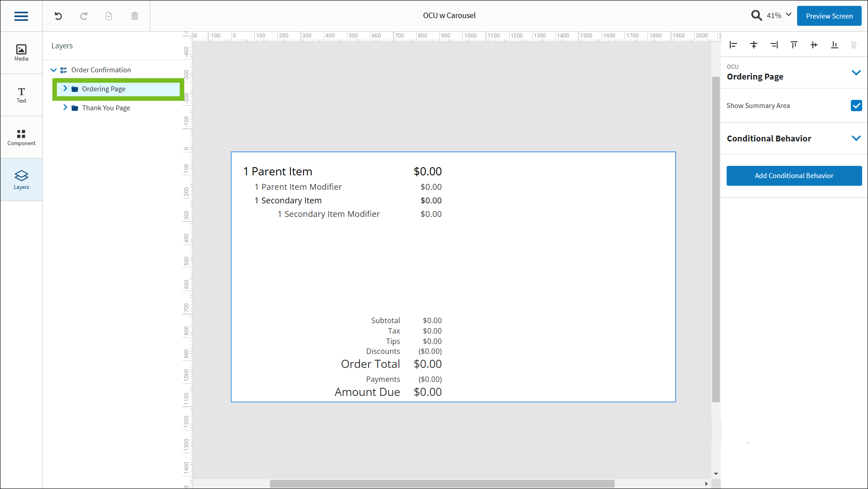
Task: Expand the Ordering Page layer group
Action: coord(65,89)
